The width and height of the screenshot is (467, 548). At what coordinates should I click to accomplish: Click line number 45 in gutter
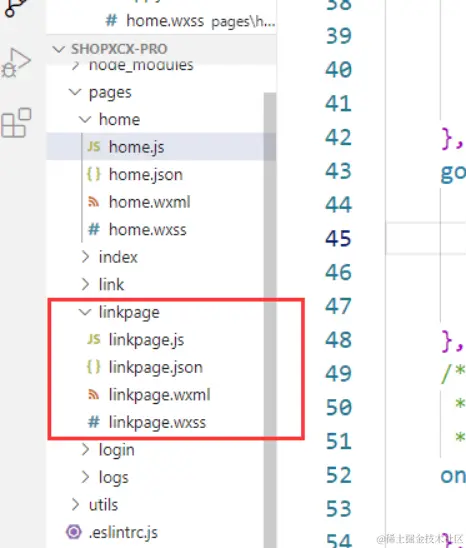point(338,239)
